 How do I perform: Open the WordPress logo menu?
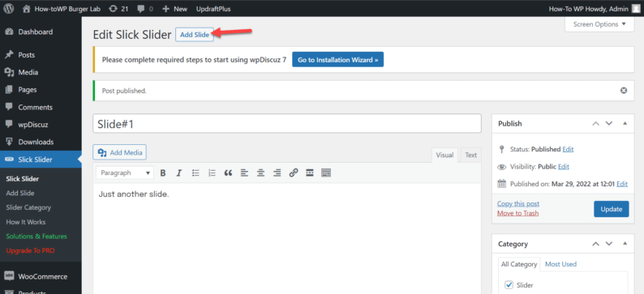(9, 9)
